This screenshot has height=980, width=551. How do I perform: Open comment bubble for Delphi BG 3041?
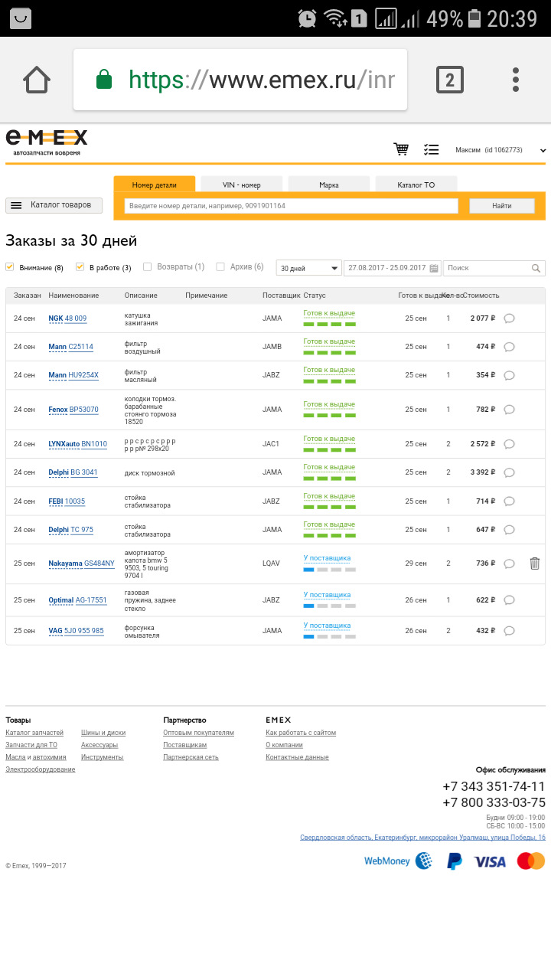tap(509, 472)
